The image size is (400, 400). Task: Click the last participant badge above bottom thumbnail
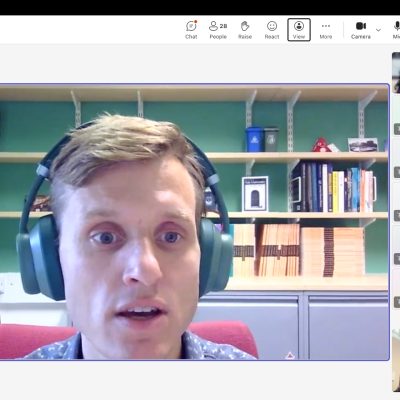[x=397, y=302]
